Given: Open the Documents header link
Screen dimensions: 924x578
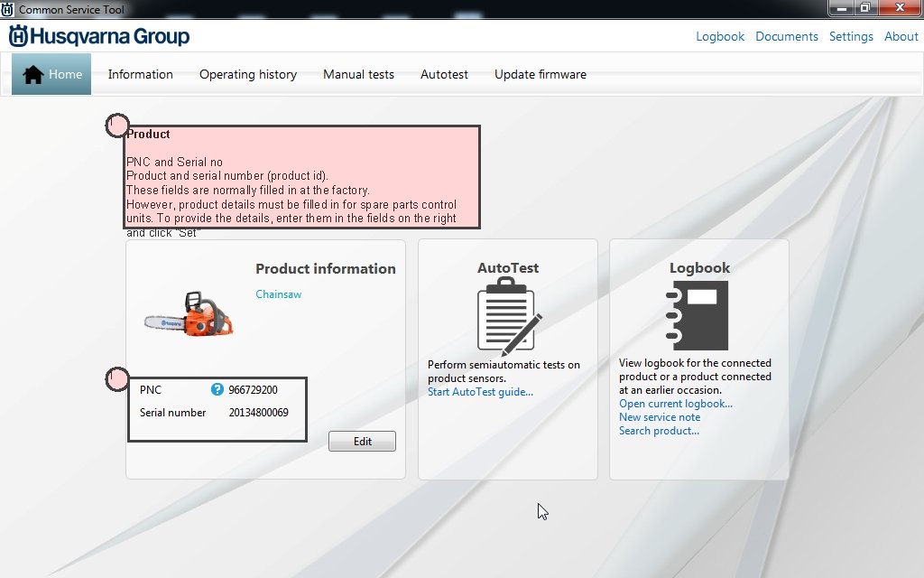Looking at the screenshot, I should pos(787,36).
